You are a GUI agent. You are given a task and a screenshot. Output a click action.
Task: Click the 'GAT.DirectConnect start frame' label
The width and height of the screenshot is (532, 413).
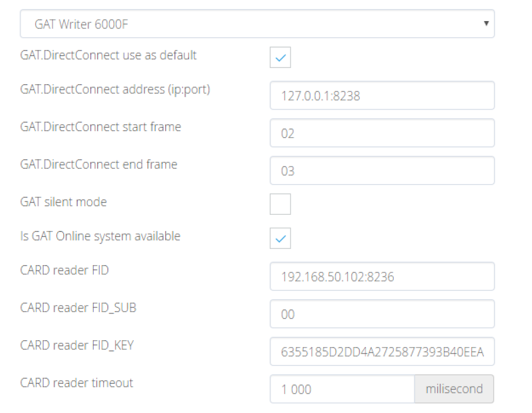(x=100, y=127)
